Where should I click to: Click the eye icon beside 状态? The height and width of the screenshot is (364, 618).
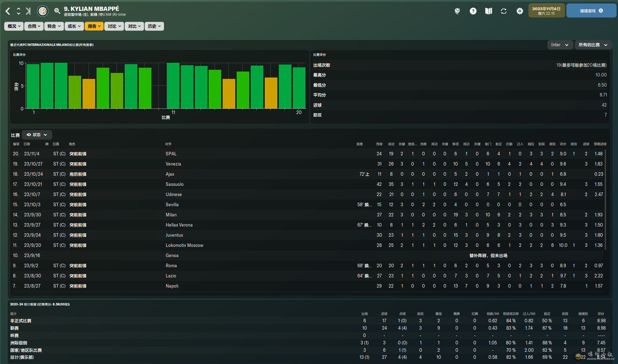click(29, 135)
